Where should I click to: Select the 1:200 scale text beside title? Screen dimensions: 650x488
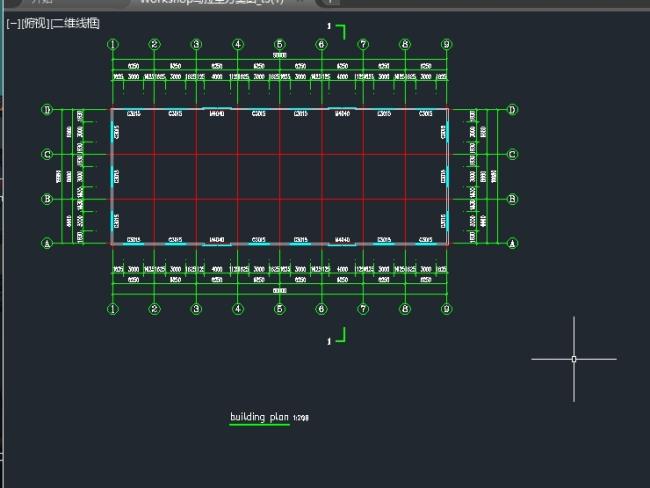(x=301, y=419)
